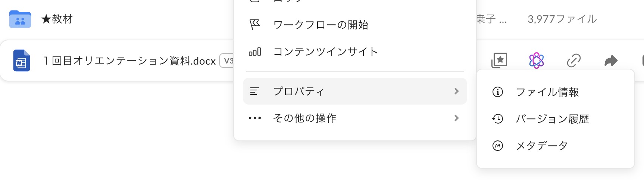Click the ★教材 shared folder icon
The image size is (644, 180).
tap(20, 19)
